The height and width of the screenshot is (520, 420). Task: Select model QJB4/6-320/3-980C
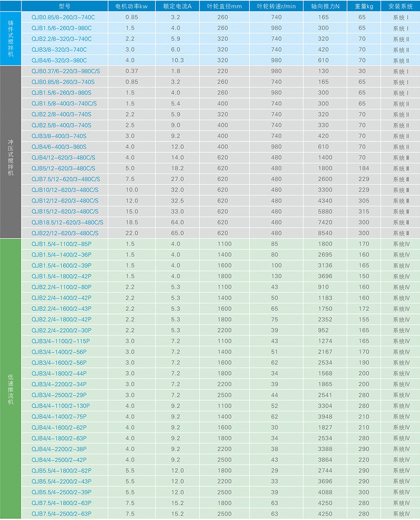[59, 60]
